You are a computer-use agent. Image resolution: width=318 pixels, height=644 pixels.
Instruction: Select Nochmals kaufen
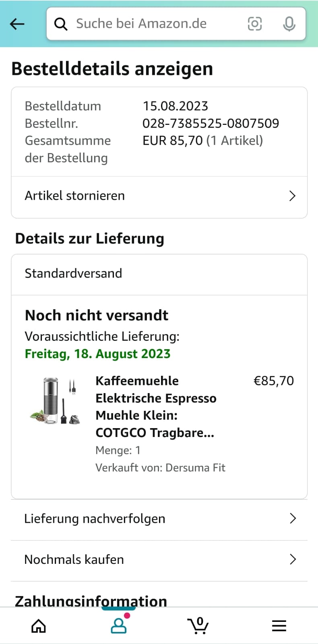point(74,560)
